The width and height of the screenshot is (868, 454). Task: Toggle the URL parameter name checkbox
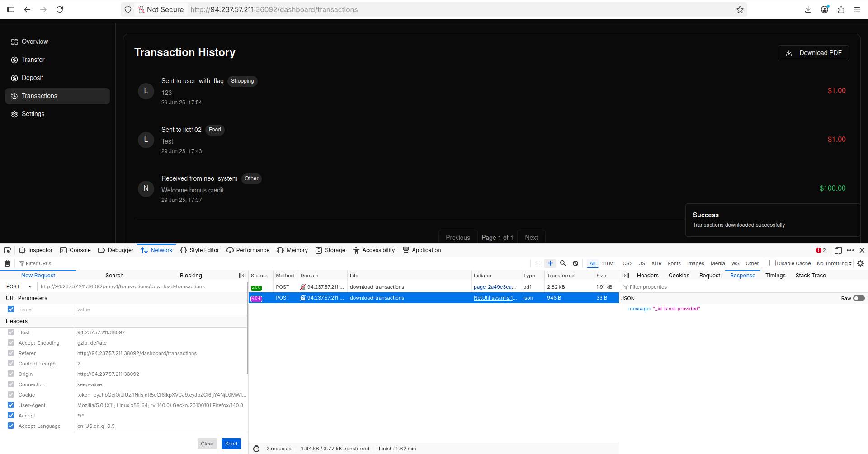11,309
